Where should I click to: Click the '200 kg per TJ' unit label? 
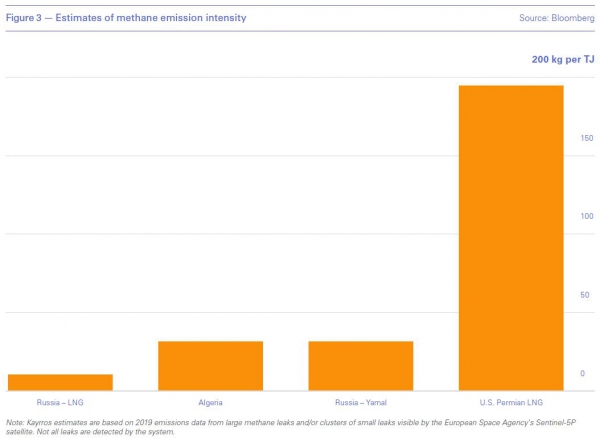563,60
